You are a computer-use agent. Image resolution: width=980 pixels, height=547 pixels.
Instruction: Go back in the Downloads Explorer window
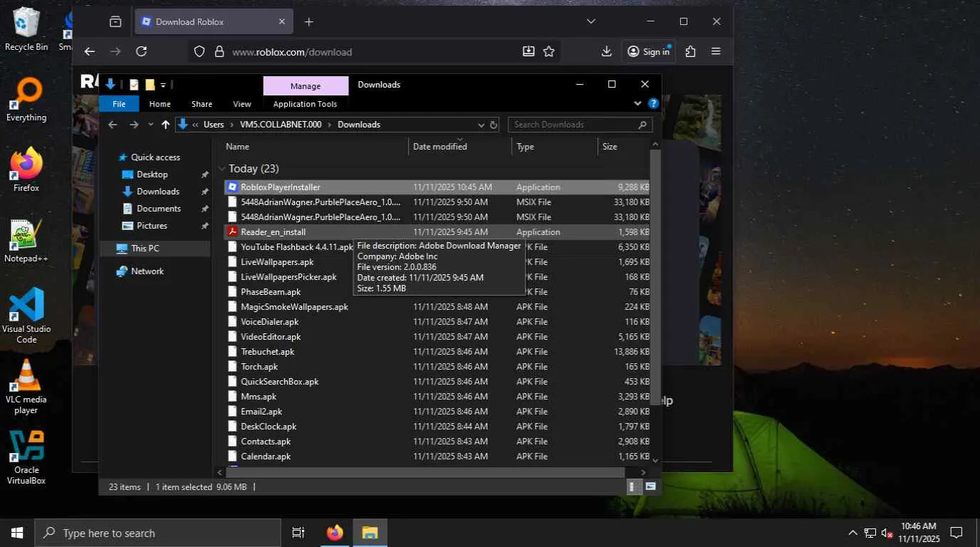click(112, 125)
